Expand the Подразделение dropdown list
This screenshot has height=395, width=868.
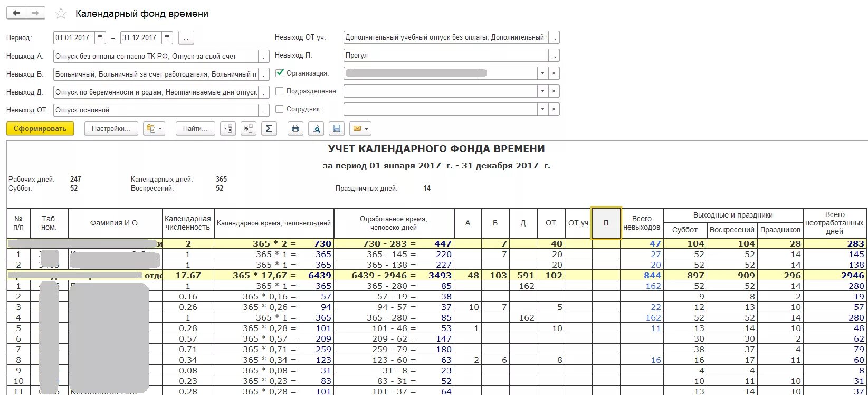tap(542, 91)
